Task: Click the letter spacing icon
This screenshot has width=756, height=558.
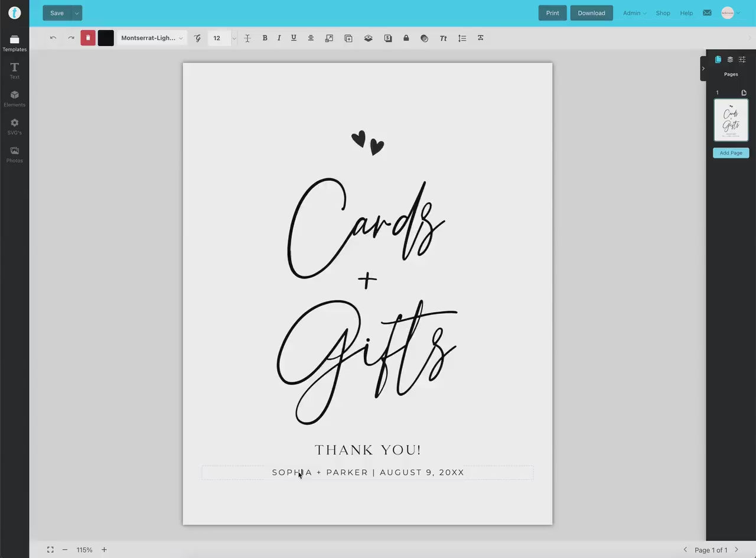Action: 481,38
